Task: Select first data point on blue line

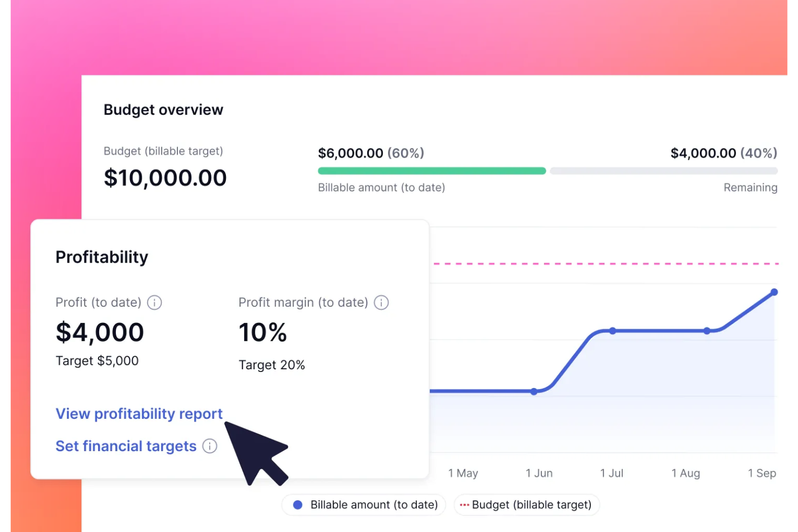Action: click(534, 392)
